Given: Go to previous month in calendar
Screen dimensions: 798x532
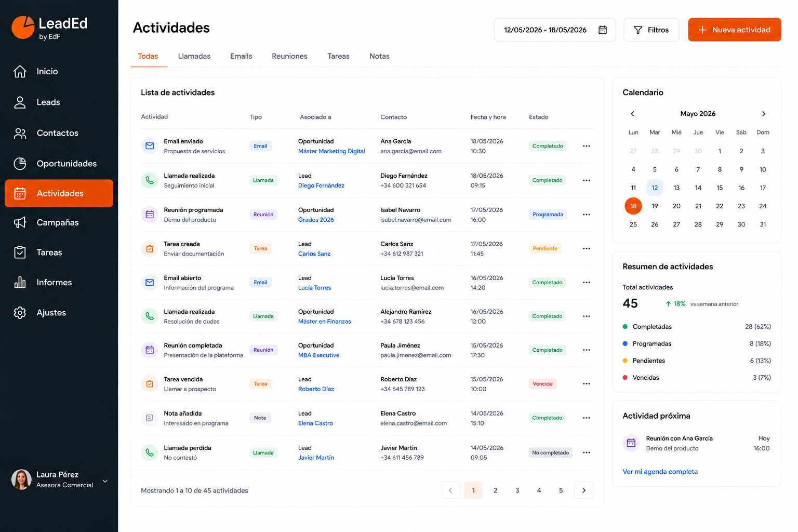Looking at the screenshot, I should (x=632, y=114).
